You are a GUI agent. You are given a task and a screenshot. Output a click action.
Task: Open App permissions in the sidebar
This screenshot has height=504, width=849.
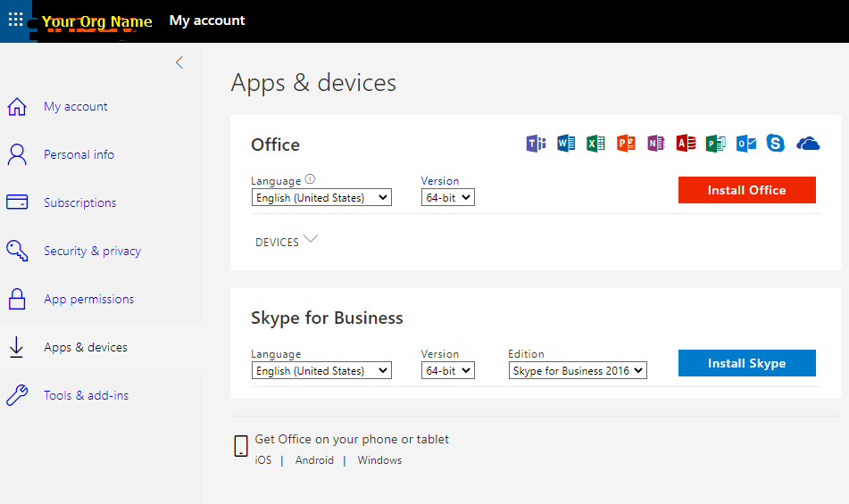tap(88, 299)
